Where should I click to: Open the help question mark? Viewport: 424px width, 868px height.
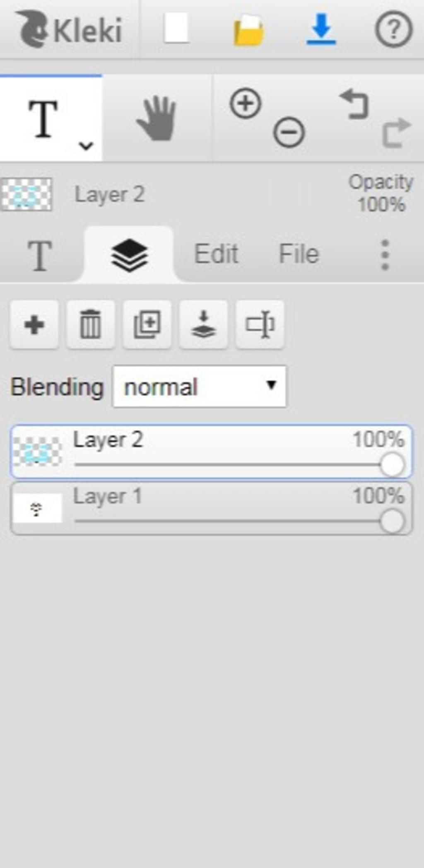click(393, 29)
